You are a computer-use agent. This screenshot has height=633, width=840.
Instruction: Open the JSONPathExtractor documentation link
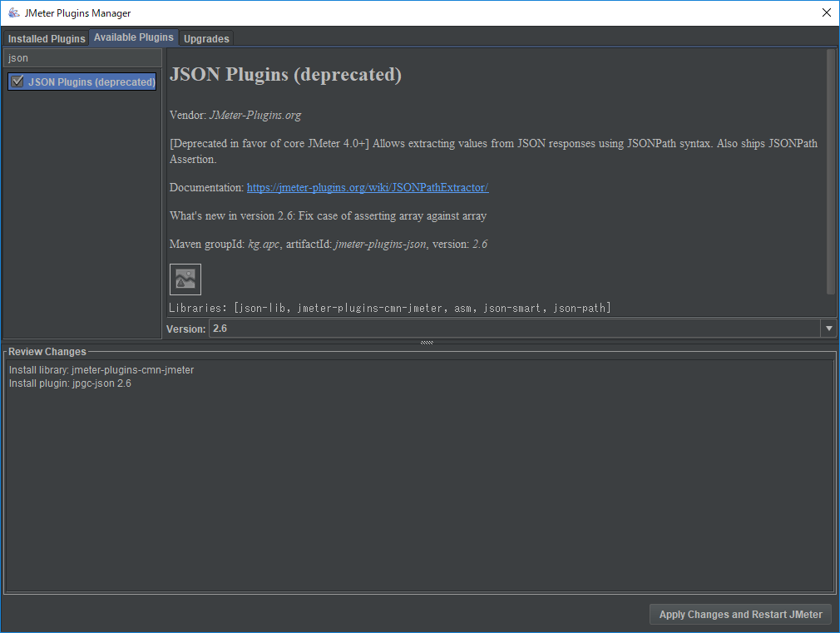(367, 187)
